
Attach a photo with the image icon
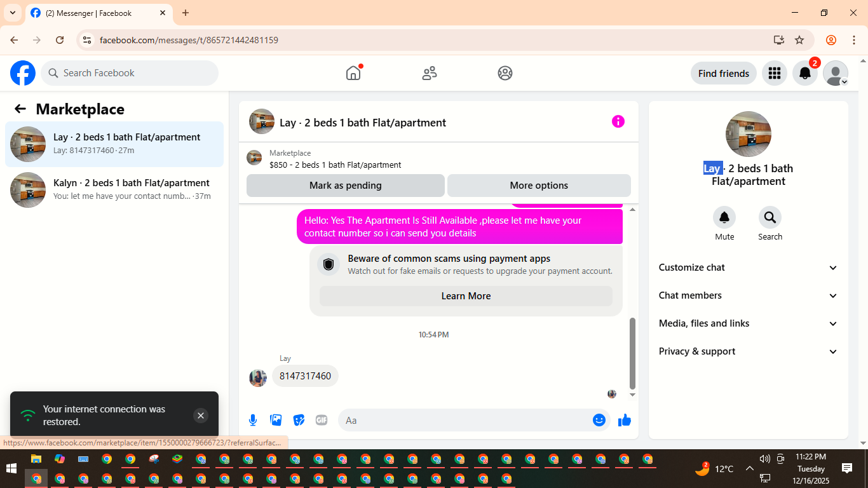[276, 420]
